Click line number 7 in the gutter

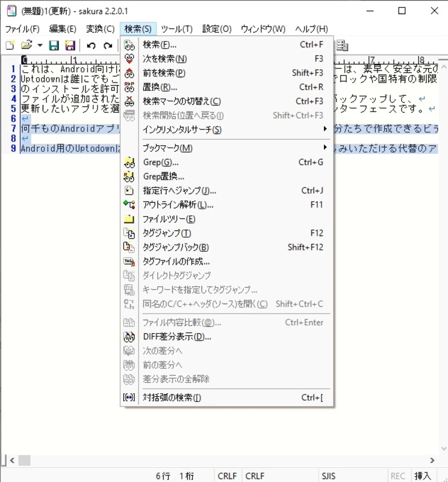pos(13,128)
